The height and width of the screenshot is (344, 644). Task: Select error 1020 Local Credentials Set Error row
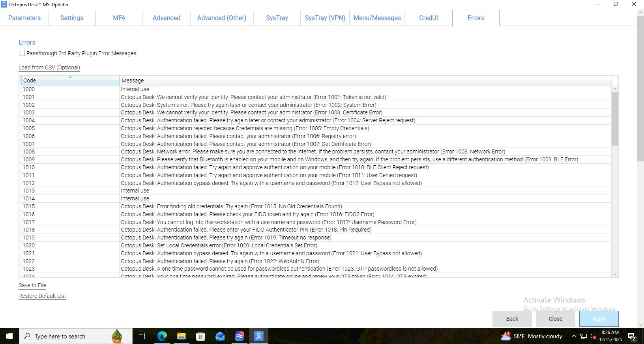316,245
